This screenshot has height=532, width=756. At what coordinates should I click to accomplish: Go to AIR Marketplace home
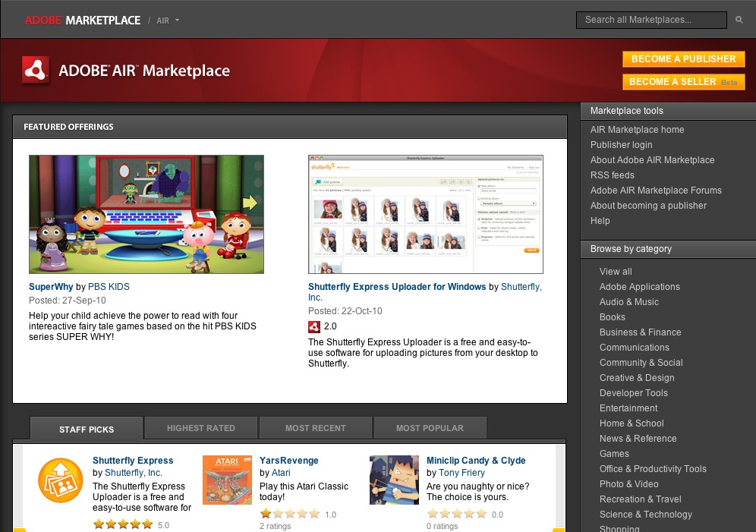[x=637, y=130]
